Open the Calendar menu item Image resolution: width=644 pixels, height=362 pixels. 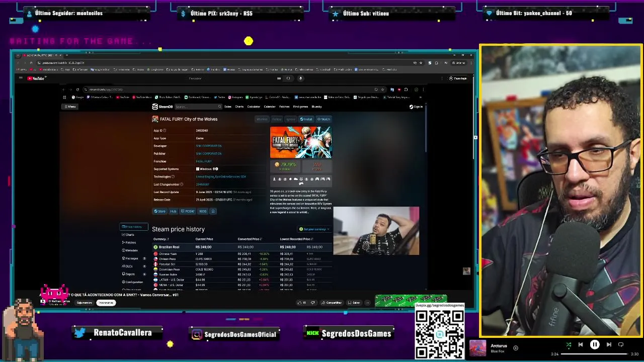click(270, 107)
